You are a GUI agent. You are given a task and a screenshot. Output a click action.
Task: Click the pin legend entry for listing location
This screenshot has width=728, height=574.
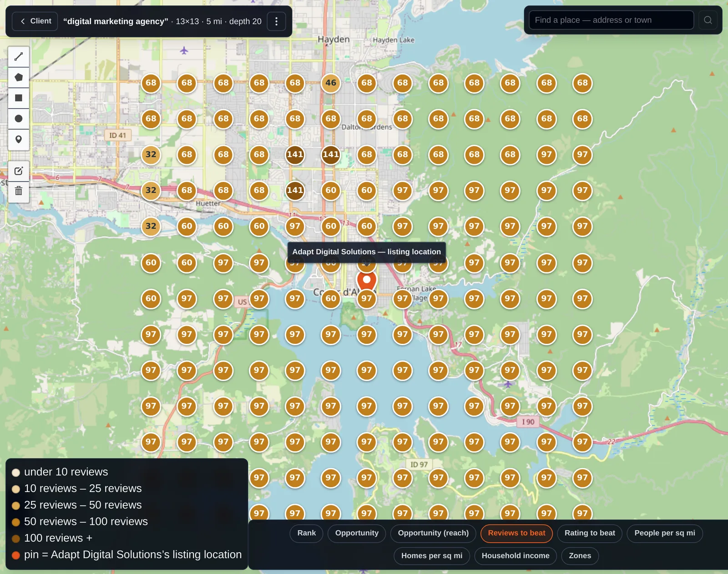point(127,555)
